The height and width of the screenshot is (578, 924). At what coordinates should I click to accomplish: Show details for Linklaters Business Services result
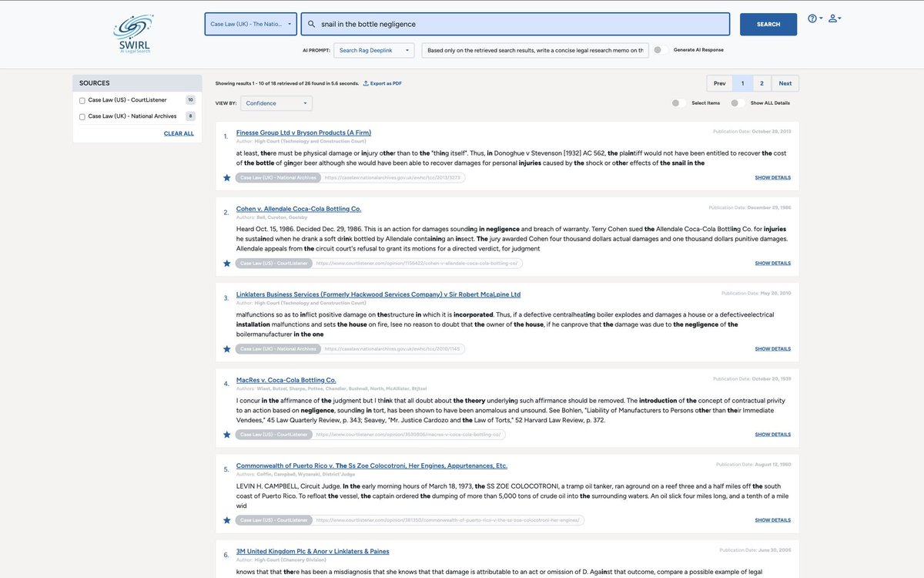(x=772, y=348)
